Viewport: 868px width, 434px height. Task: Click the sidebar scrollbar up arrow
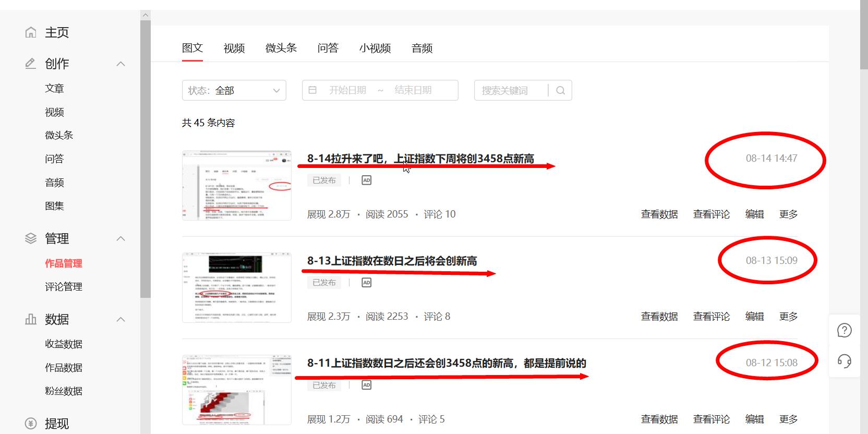tap(146, 15)
